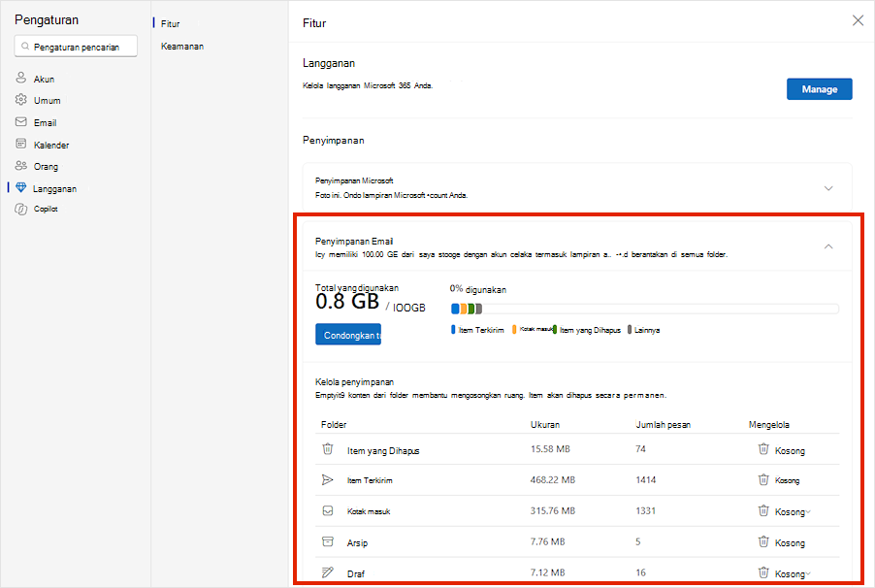Click the Email envelope icon
Image resolution: width=875 pixels, height=588 pixels.
pos(20,121)
